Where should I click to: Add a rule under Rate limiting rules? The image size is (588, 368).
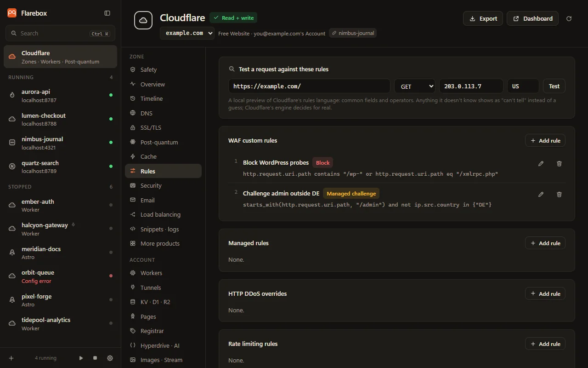point(545,344)
